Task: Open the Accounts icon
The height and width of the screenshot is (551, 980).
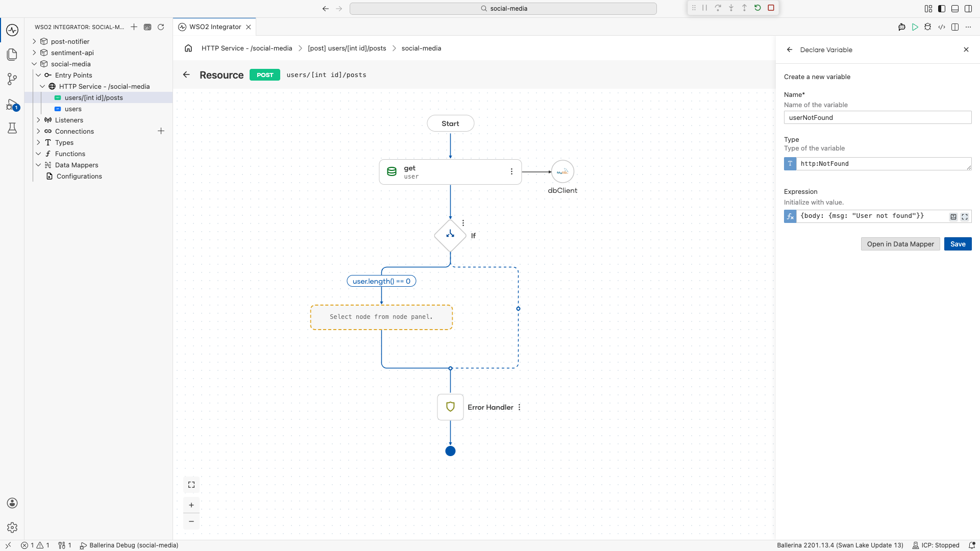Action: [12, 503]
